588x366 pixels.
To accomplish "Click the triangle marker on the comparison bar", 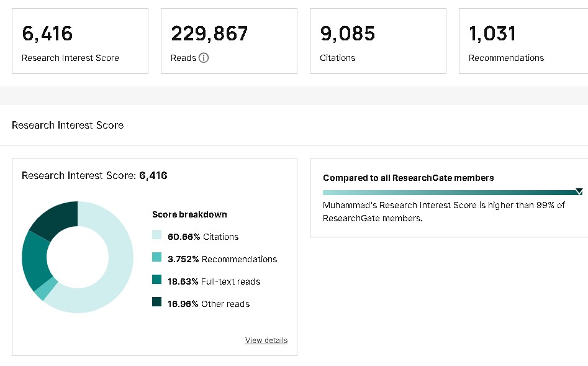I will point(579,191).
